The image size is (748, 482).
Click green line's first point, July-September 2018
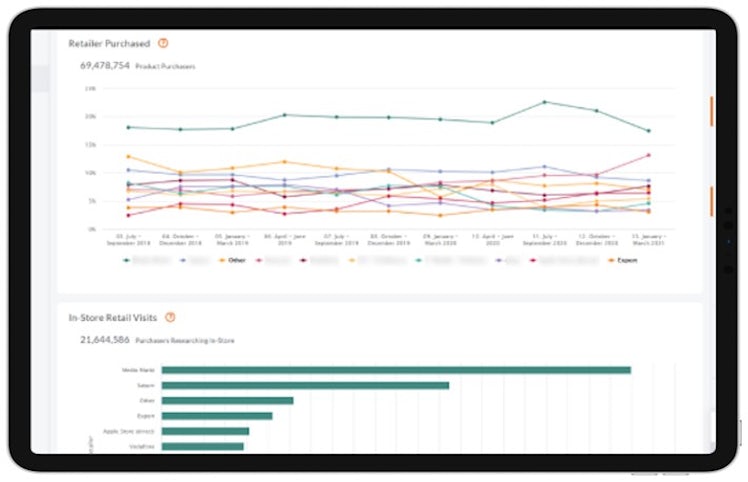(x=128, y=127)
